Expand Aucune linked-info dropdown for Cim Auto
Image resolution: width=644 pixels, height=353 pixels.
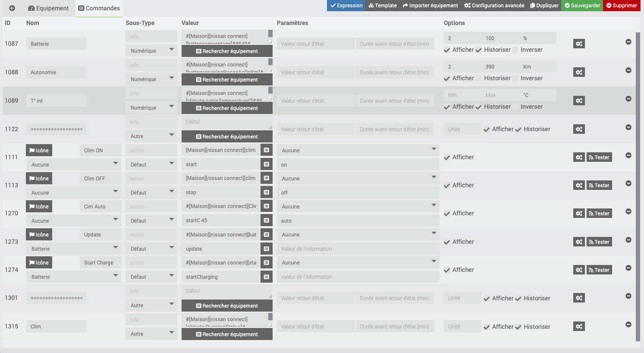pyautogui.click(x=74, y=221)
